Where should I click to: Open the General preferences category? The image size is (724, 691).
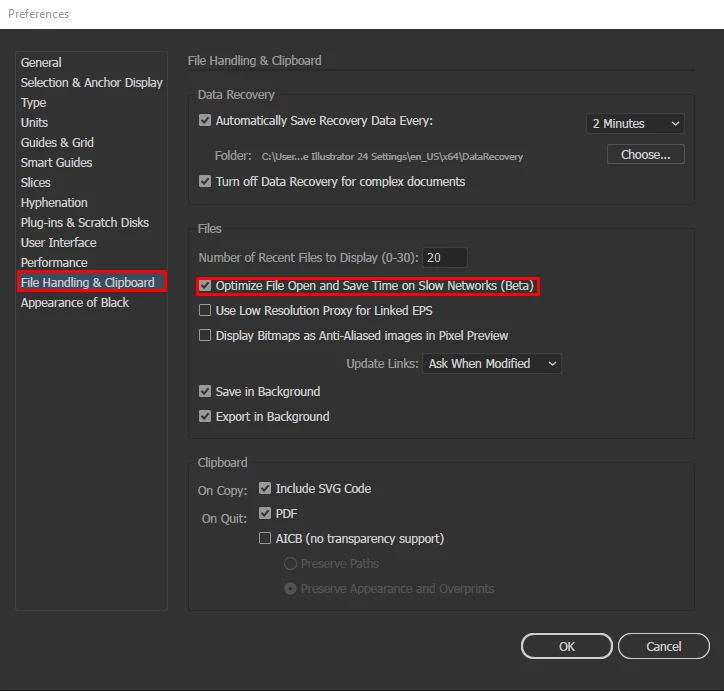(41, 62)
